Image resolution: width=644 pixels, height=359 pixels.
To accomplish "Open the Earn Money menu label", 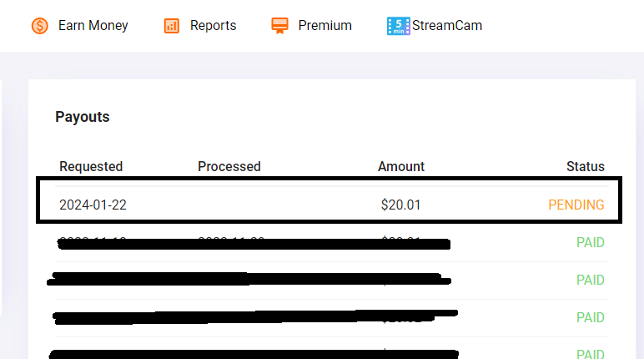I will [x=93, y=26].
